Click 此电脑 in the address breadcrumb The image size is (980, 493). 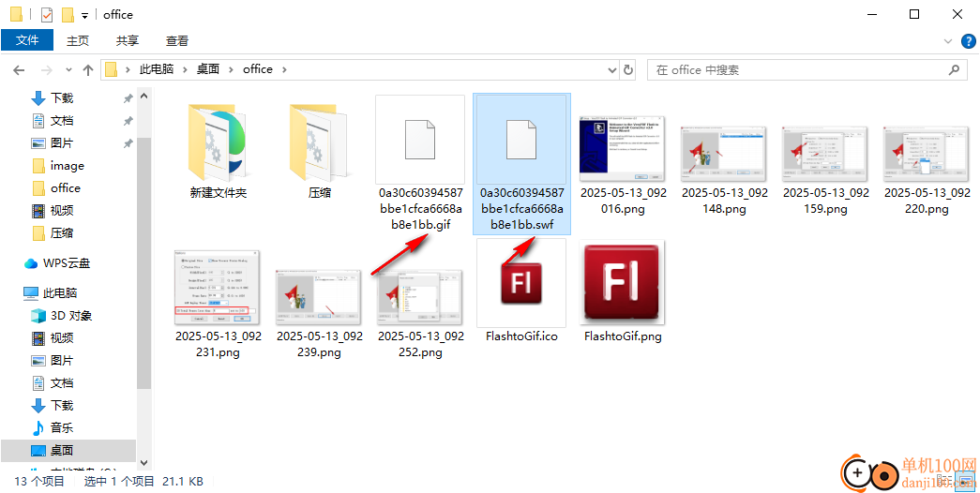click(x=157, y=69)
